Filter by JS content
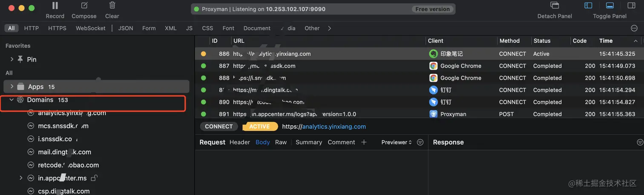The height and width of the screenshot is (195, 644). pyautogui.click(x=189, y=28)
